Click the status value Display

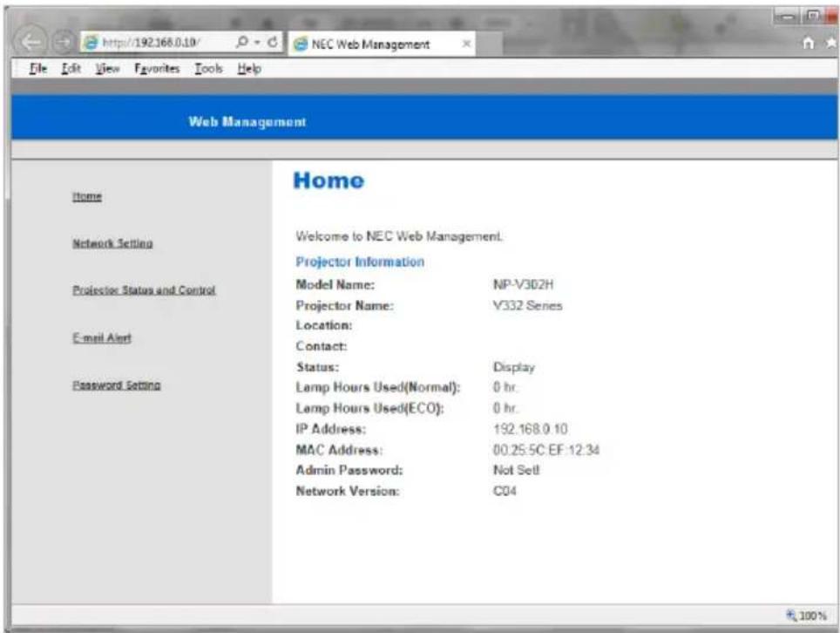[514, 367]
